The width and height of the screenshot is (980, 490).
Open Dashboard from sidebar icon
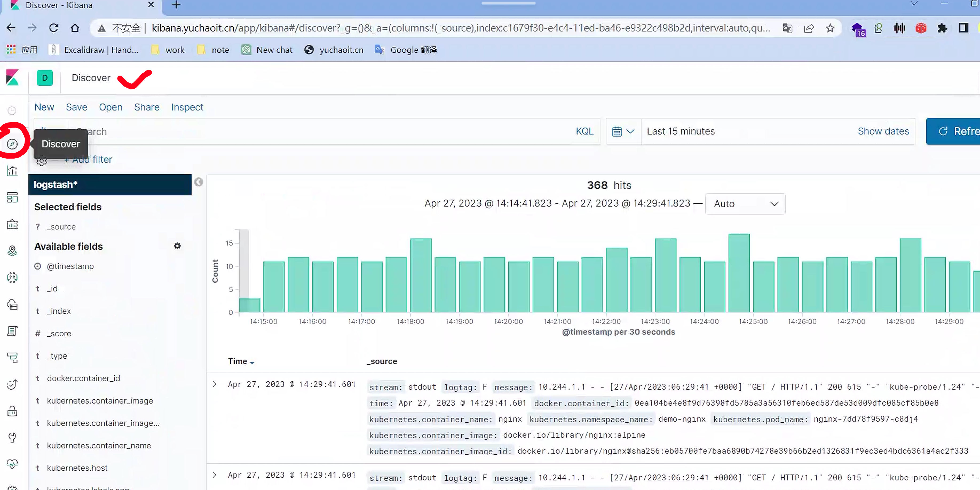12,197
